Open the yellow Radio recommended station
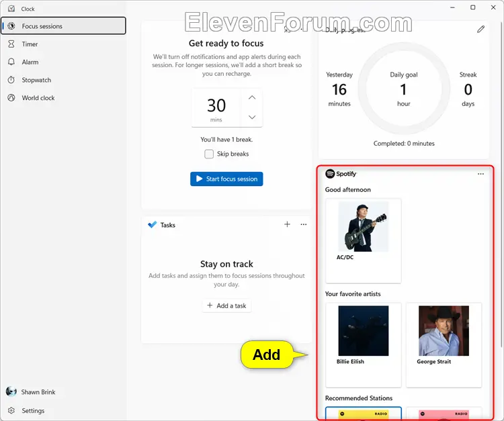 pyautogui.click(x=363, y=414)
